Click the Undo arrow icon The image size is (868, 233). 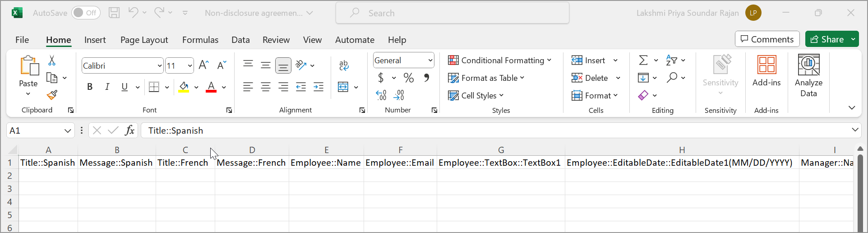[x=133, y=12]
